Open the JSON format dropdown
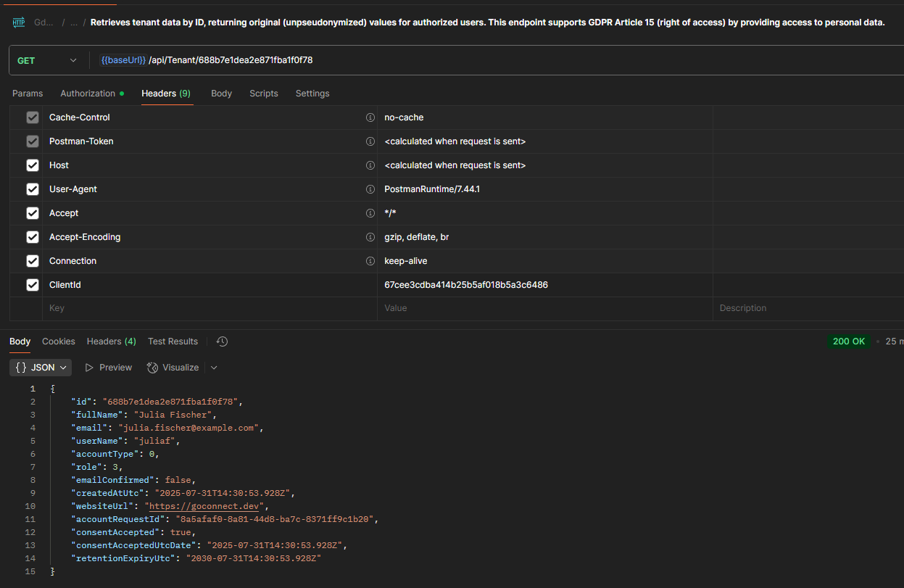904x588 pixels. point(41,368)
